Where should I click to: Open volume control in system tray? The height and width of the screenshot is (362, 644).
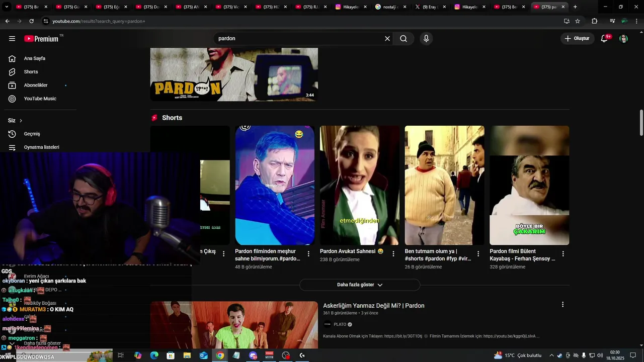(x=600, y=355)
